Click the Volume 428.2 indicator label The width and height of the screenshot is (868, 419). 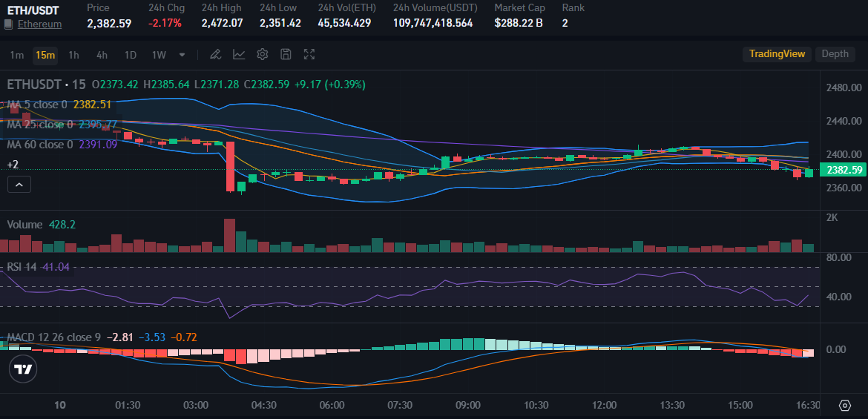41,224
